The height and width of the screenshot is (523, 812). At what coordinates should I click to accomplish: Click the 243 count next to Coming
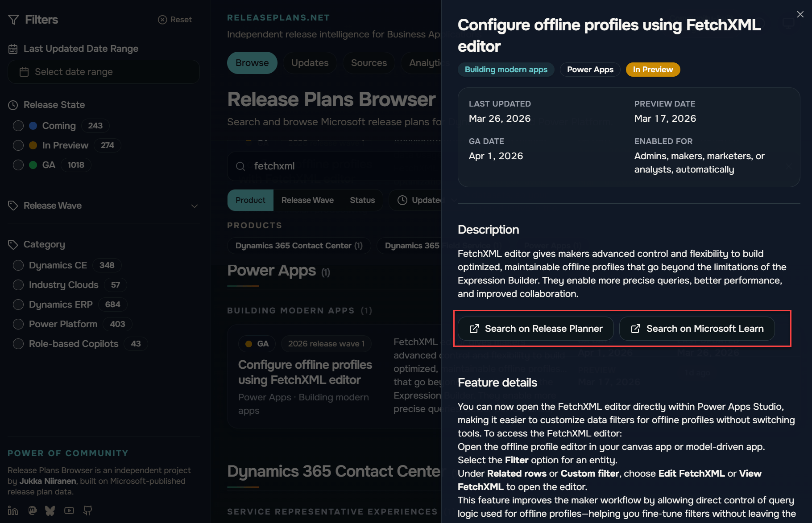click(95, 126)
